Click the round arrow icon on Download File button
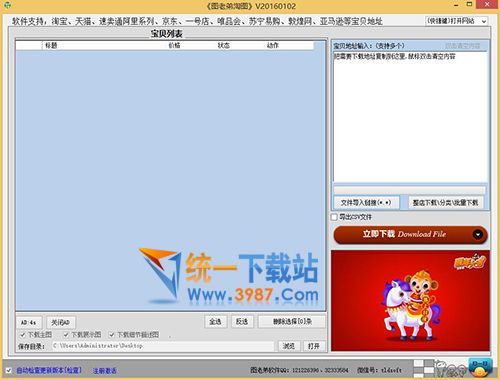 [x=478, y=234]
